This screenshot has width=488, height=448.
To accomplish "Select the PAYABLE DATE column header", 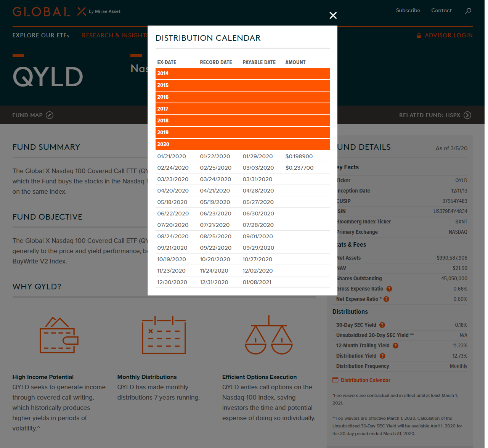I will click(x=259, y=63).
